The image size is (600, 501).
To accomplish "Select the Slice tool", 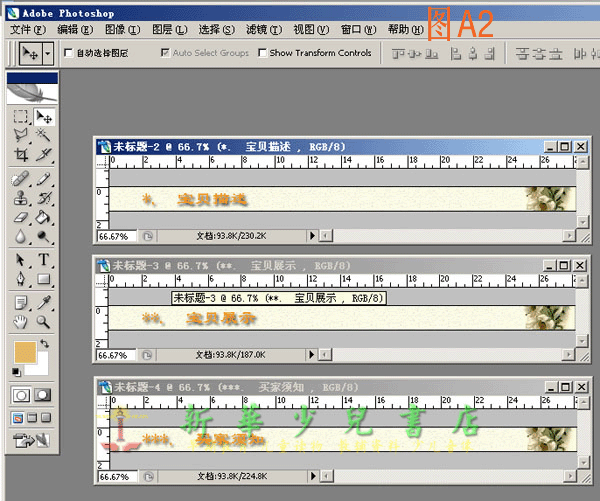I will pos(43,154).
